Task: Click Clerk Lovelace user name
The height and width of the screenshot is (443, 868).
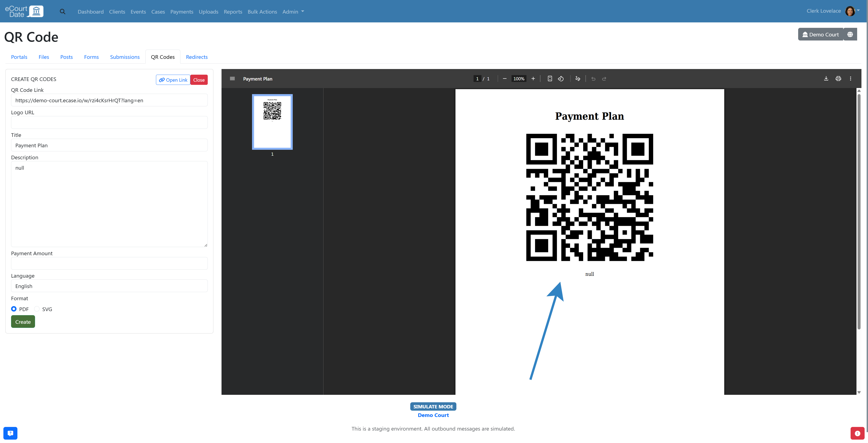Action: click(x=823, y=11)
